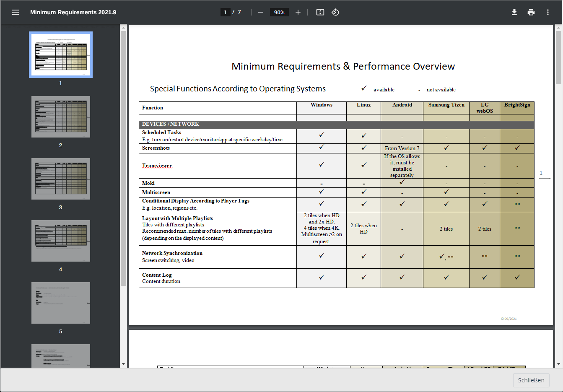The height and width of the screenshot is (392, 563).
Task: Rotate the document counterclockwise
Action: coord(335,12)
